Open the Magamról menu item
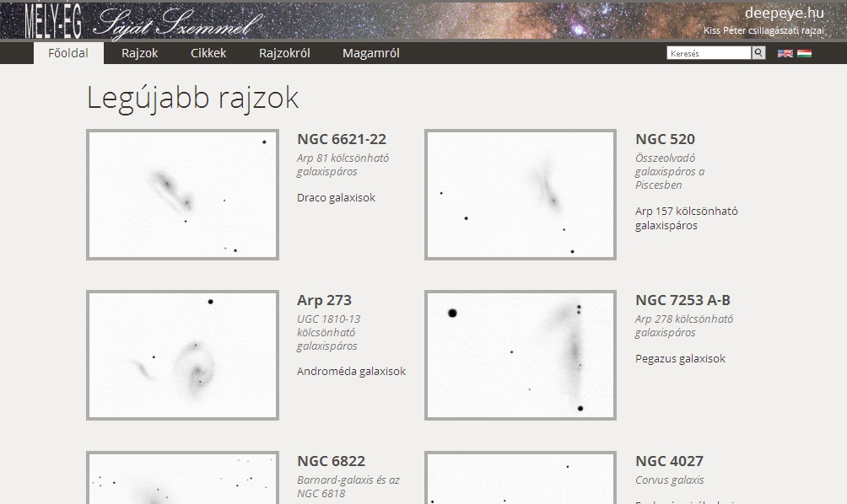 (x=370, y=53)
